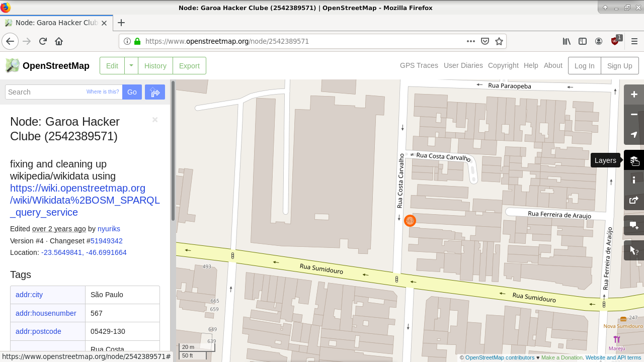
Task: Click the sidebar vertical scrollbar
Action: point(173,151)
